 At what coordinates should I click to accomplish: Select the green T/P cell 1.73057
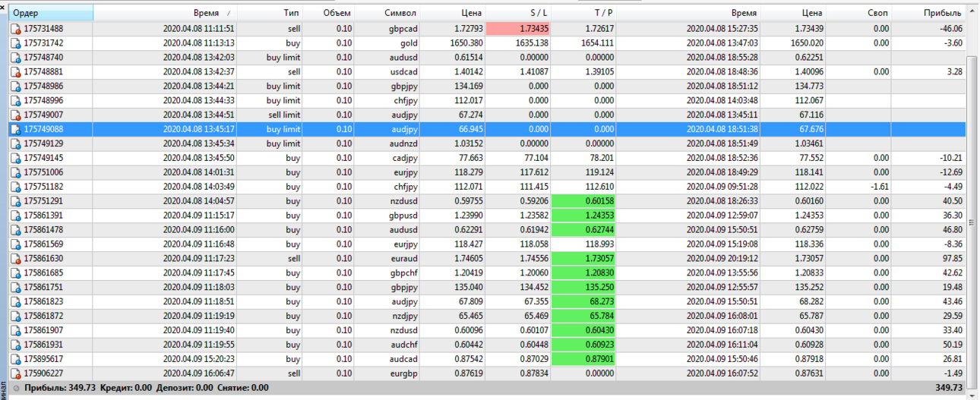(584, 259)
